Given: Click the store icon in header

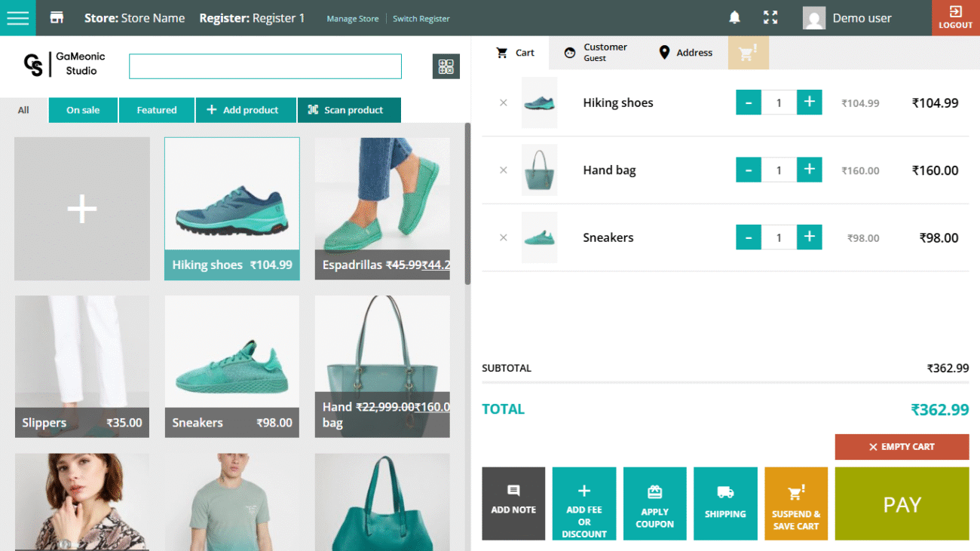Looking at the screenshot, I should click(x=57, y=18).
